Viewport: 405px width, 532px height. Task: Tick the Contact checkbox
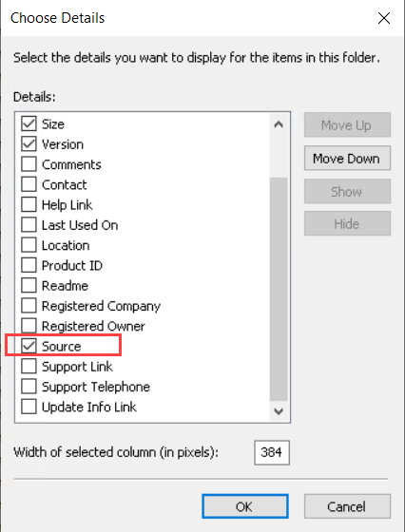[x=29, y=184]
